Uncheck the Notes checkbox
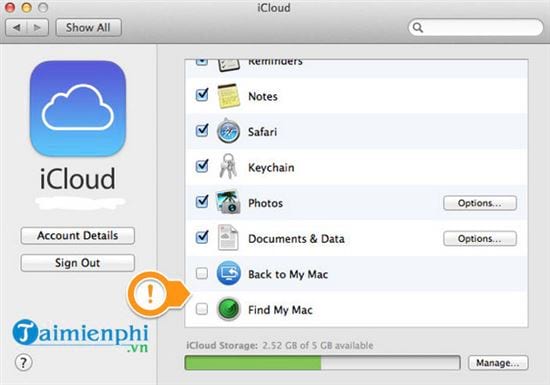 [x=202, y=95]
